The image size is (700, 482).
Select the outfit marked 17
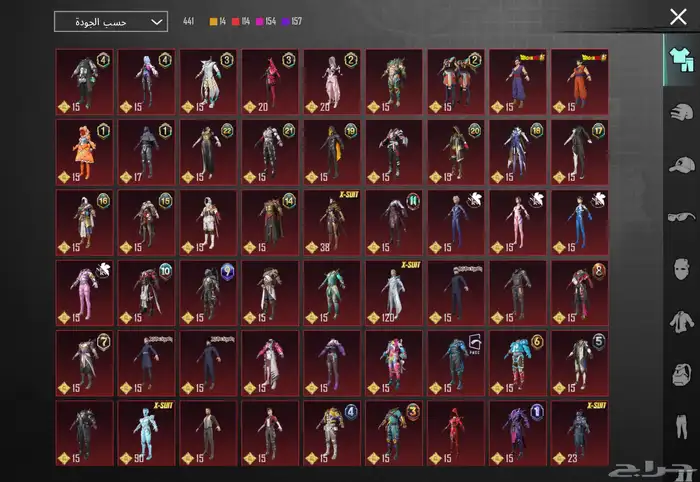tap(146, 152)
